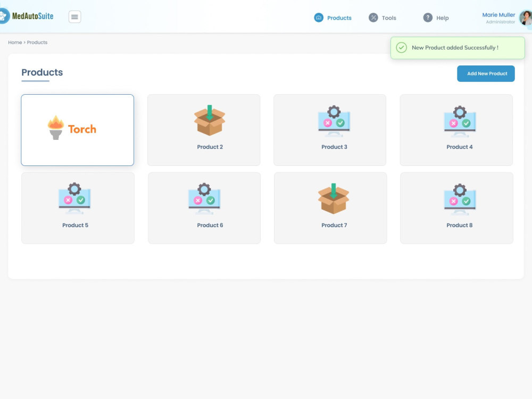The height and width of the screenshot is (399, 532).
Task: Click the Product 7 box icon
Action: [x=334, y=198]
